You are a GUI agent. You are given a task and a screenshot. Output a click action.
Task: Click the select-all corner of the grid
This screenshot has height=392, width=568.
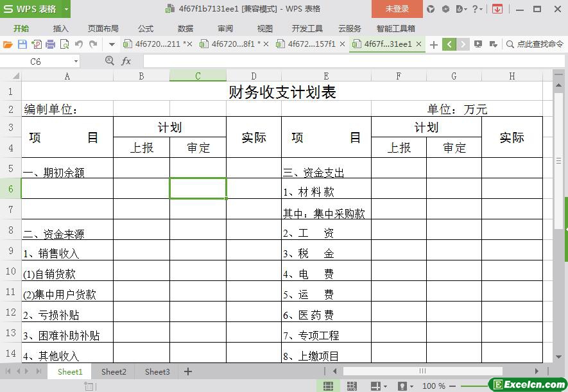[x=15, y=76]
